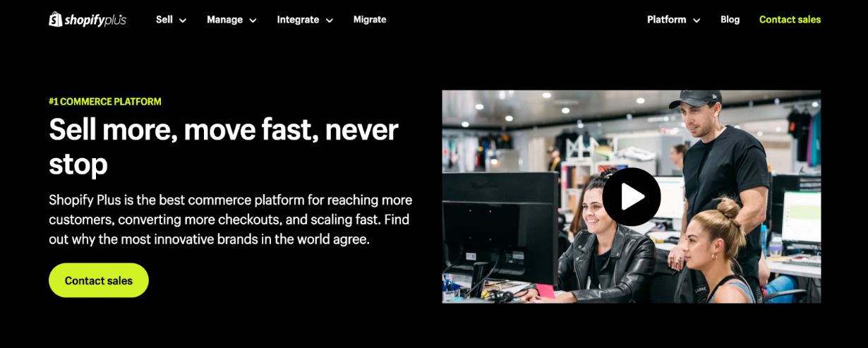Click the Shopify Plus description paragraph

coord(231,220)
